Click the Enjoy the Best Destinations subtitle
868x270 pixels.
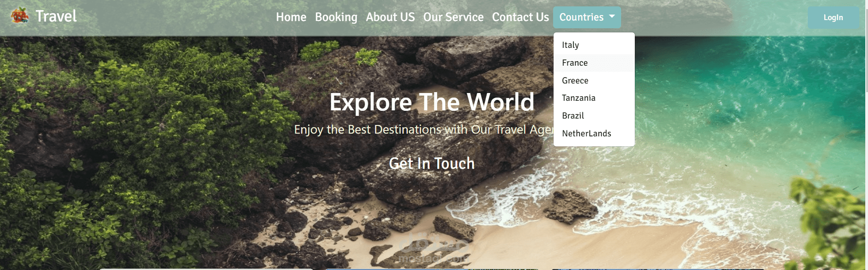click(424, 130)
